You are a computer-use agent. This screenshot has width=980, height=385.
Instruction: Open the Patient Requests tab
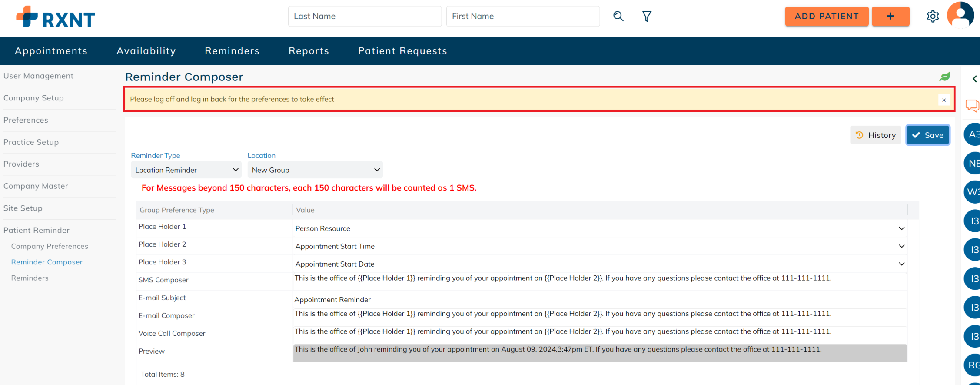click(x=402, y=51)
